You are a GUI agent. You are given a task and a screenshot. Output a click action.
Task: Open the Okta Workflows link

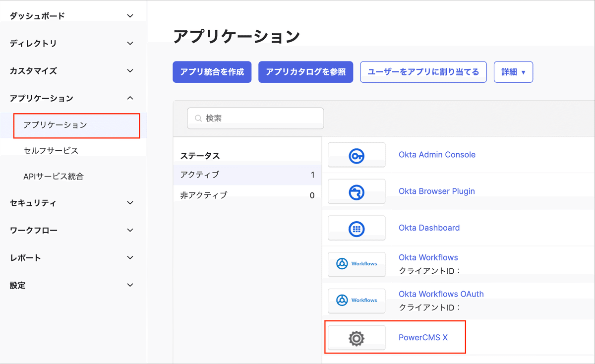point(428,257)
